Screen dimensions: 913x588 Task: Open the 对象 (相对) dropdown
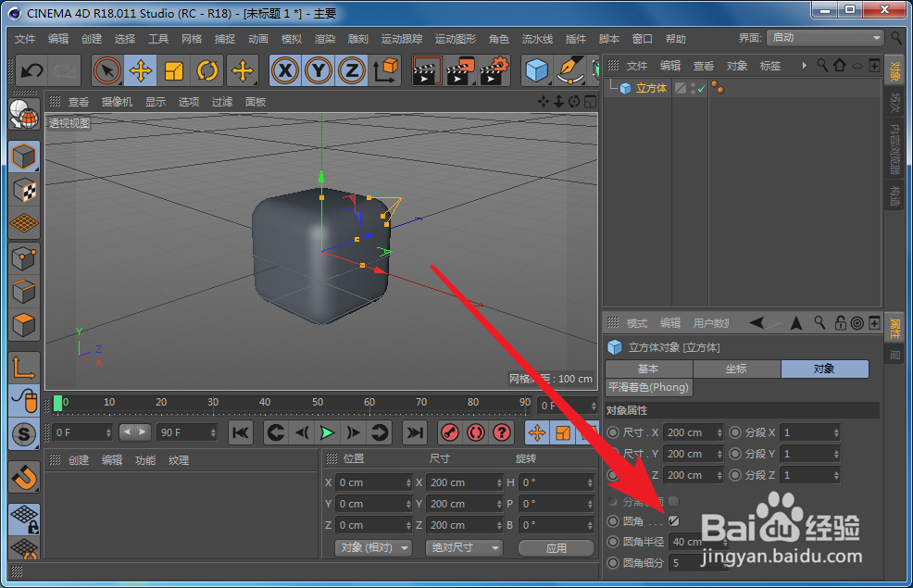373,548
